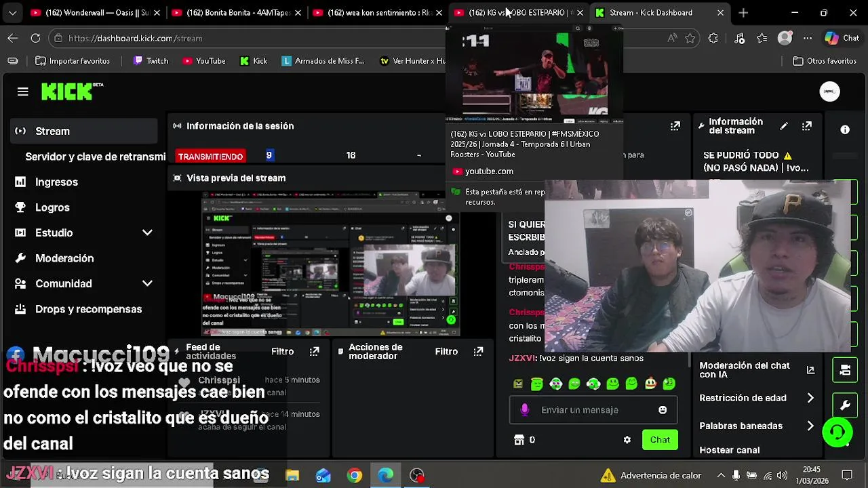Open the Stream section in sidebar
Viewport: 868px width, 488px height.
[84, 131]
